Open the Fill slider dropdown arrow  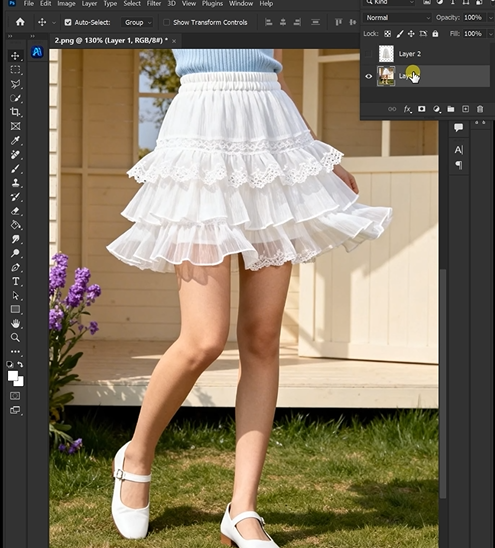490,34
